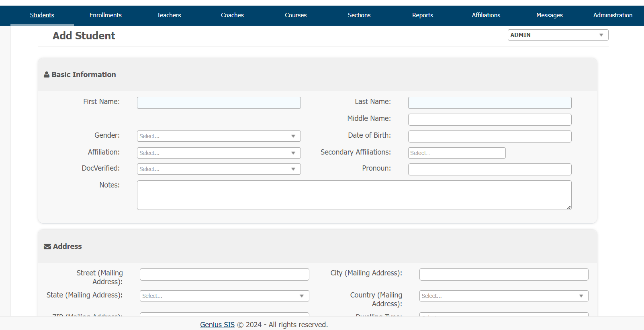Open the ADMIN role selector
The width and height of the screenshot is (644, 330).
[558, 35]
